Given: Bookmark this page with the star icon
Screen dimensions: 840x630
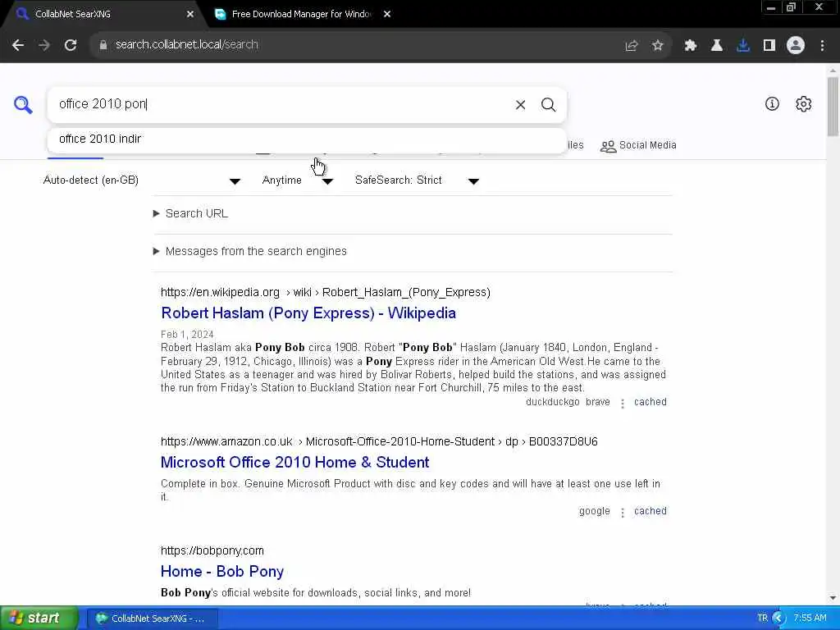Looking at the screenshot, I should pos(658,46).
